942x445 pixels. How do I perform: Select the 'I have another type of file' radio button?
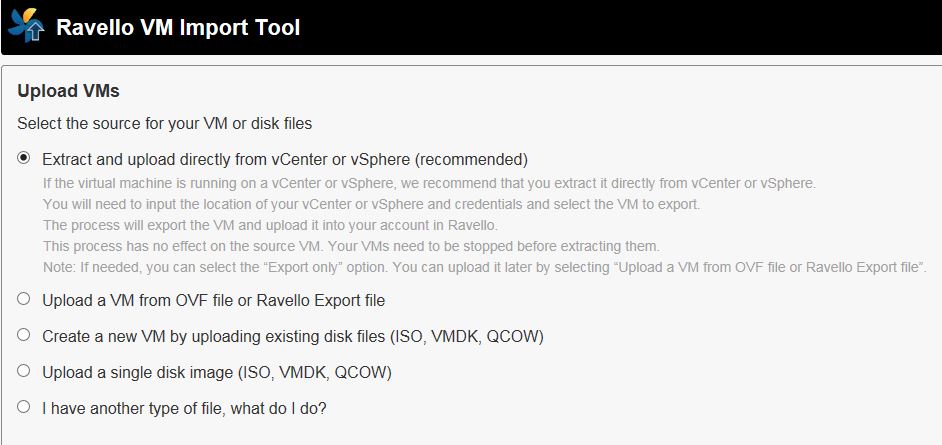23,407
